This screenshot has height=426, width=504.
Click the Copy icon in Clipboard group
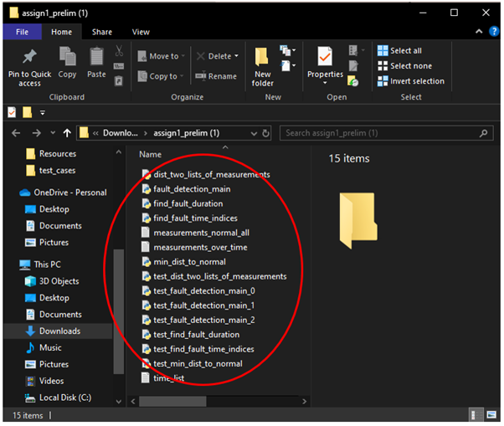coord(67,56)
